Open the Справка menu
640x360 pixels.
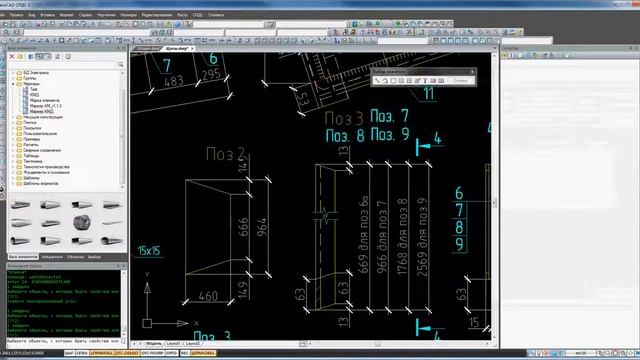coord(216,15)
